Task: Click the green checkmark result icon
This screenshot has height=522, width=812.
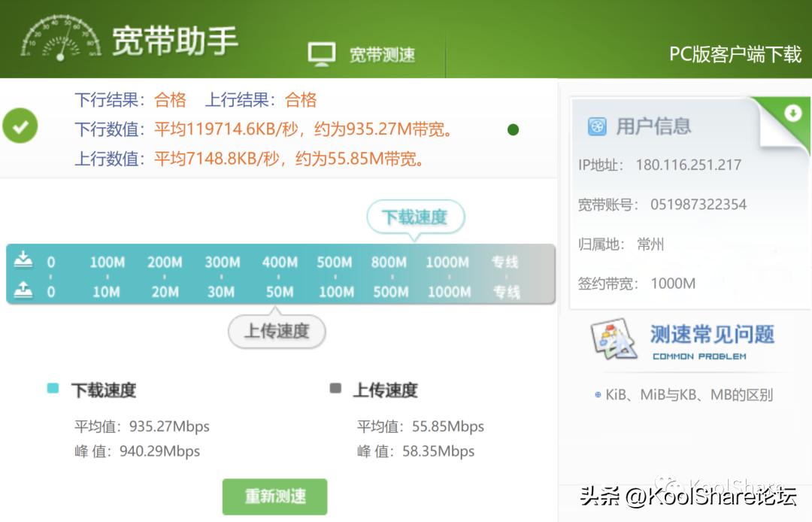Action: click(x=20, y=126)
